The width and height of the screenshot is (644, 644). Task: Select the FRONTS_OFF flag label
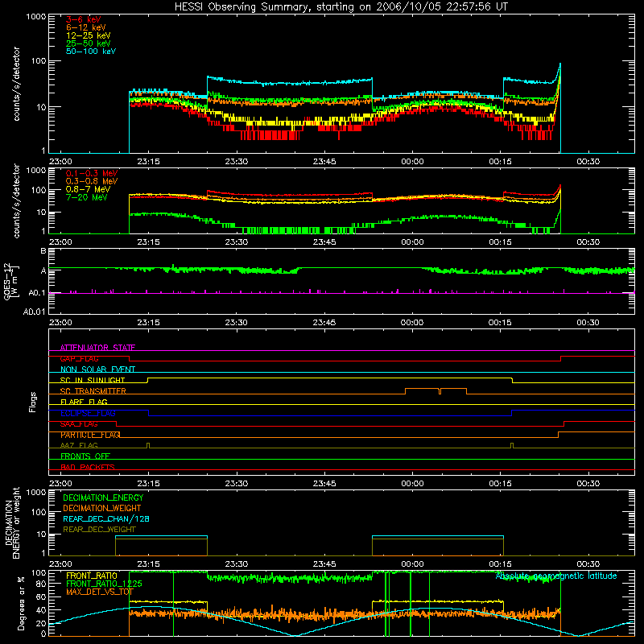(x=85, y=456)
